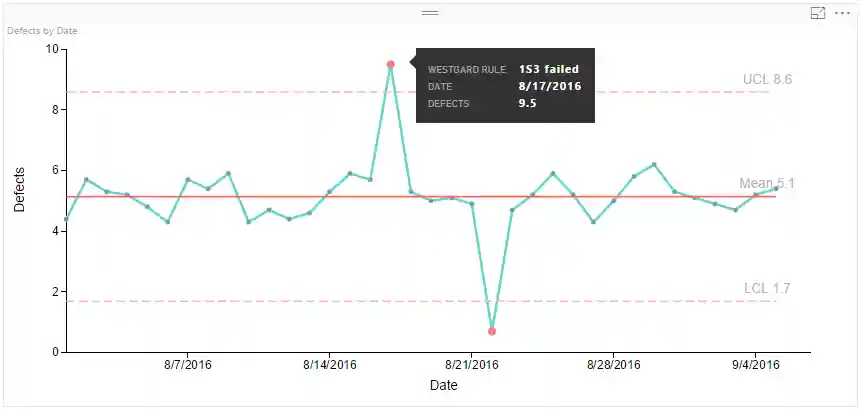Click the 'Defects by Date' visual title
Screen dimensions: 861x410
pyautogui.click(x=42, y=31)
